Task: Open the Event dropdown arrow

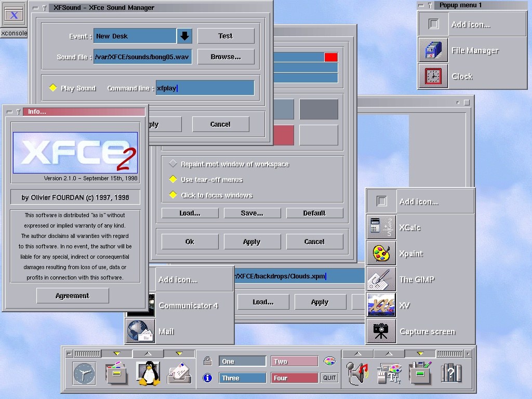Action: click(184, 36)
